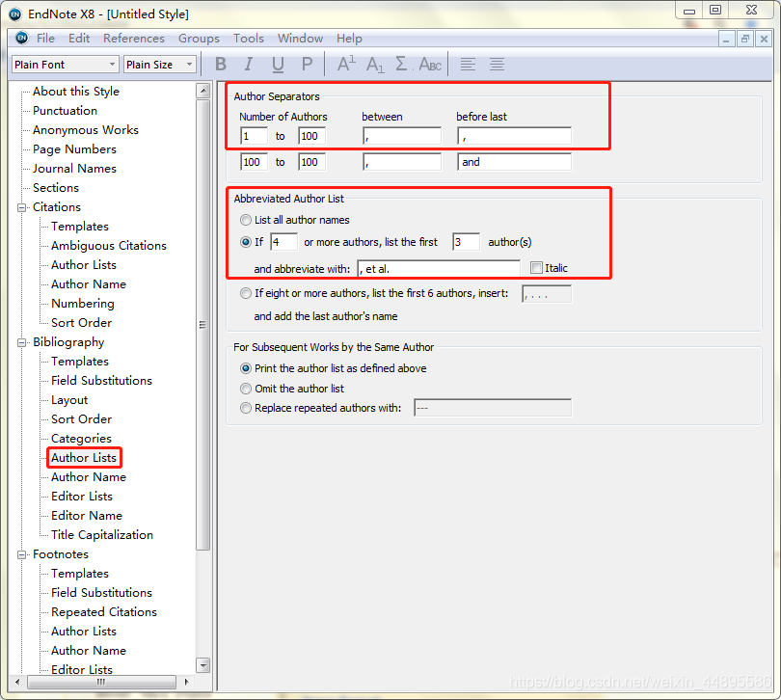781x700 pixels.
Task: Apply Superscript formatting
Action: click(346, 65)
